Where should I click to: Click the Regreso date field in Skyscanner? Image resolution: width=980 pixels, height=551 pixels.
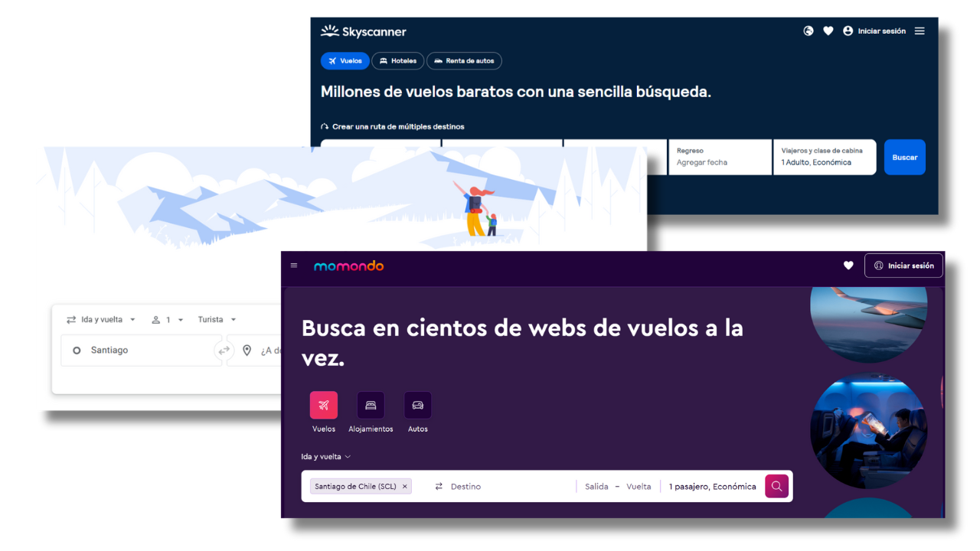coord(720,157)
